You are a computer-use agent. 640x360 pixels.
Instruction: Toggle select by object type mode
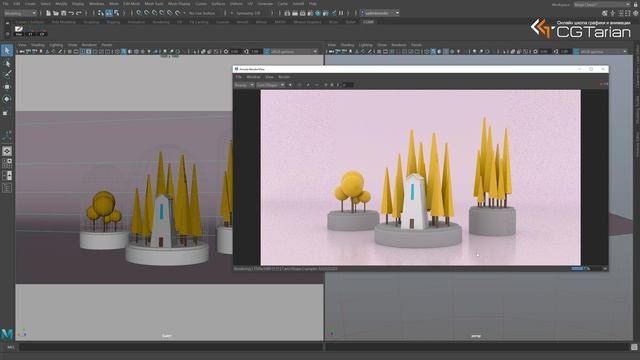pos(109,13)
